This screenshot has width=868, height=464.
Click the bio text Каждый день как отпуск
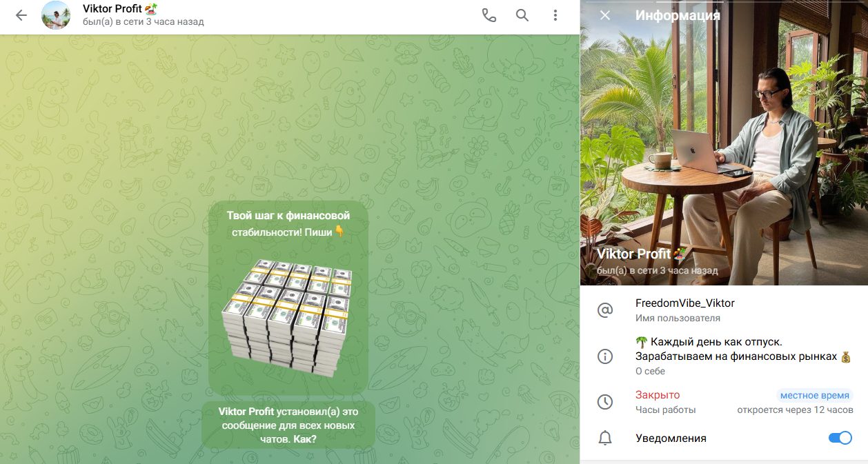click(709, 342)
